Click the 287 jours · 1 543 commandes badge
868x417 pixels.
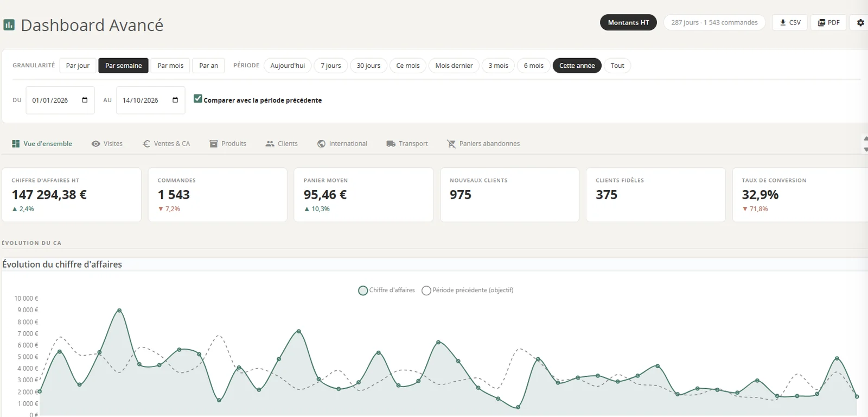tap(714, 23)
